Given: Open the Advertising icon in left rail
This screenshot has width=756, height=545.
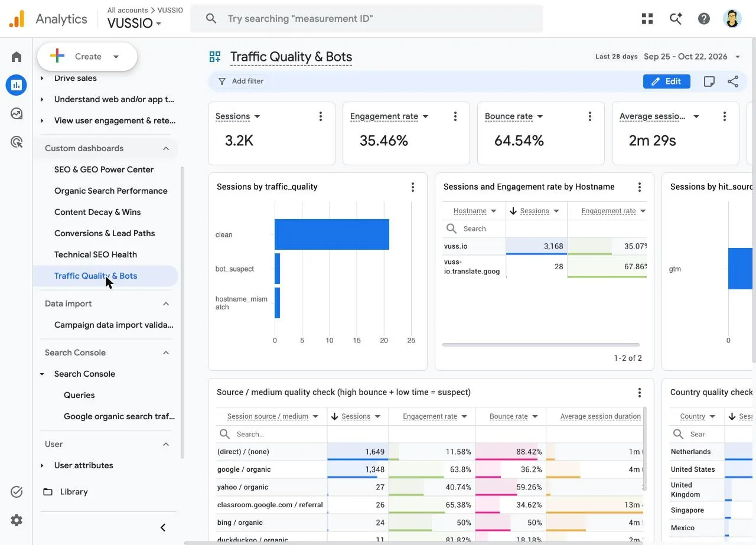Looking at the screenshot, I should click(x=17, y=142).
